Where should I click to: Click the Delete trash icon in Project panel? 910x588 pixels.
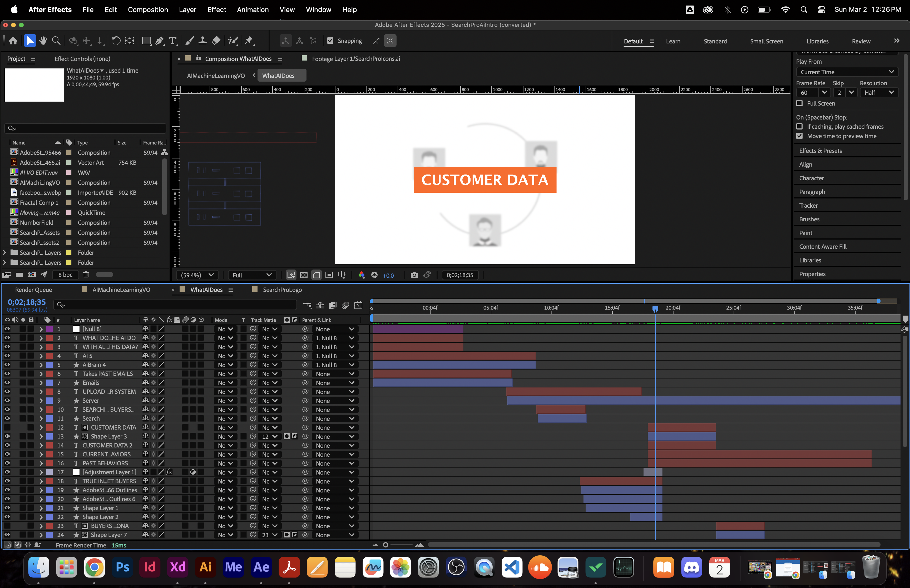click(86, 275)
